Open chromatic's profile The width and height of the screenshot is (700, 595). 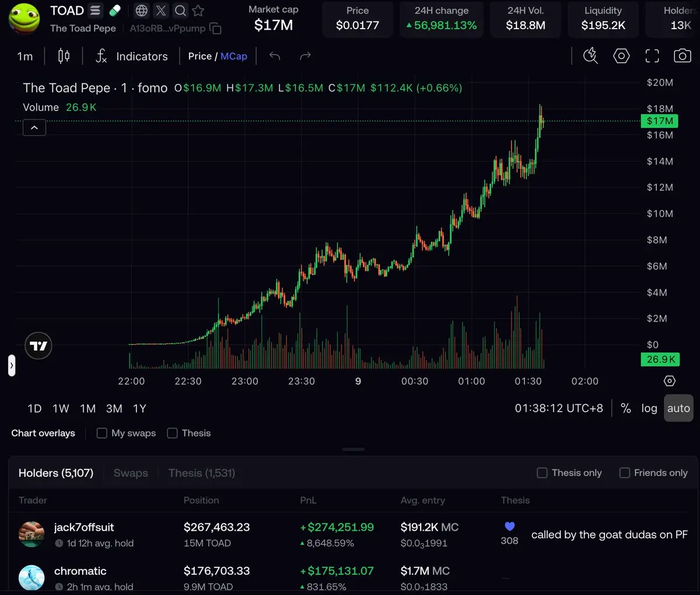pyautogui.click(x=80, y=571)
